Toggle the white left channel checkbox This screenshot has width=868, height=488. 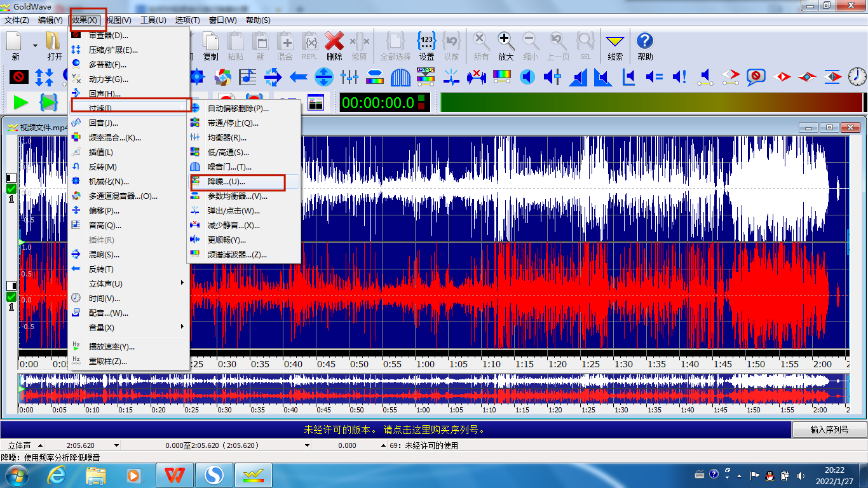(x=11, y=189)
